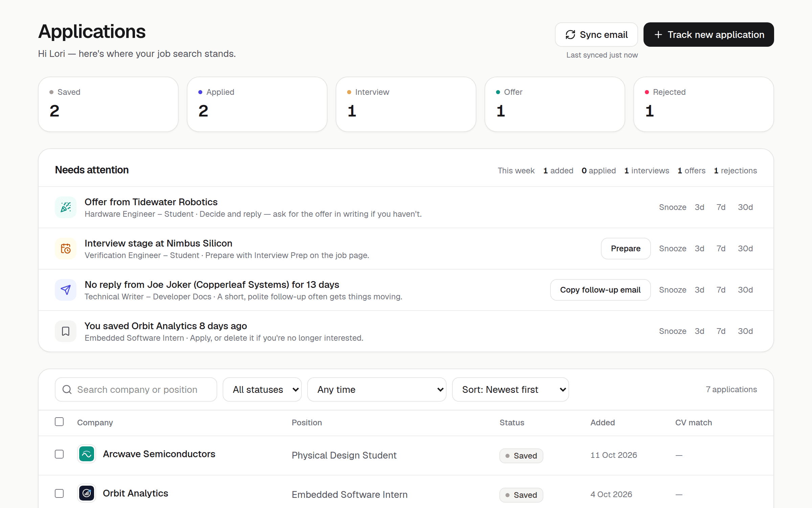Click the calendar clock icon for Nimbus Silicon

66,249
